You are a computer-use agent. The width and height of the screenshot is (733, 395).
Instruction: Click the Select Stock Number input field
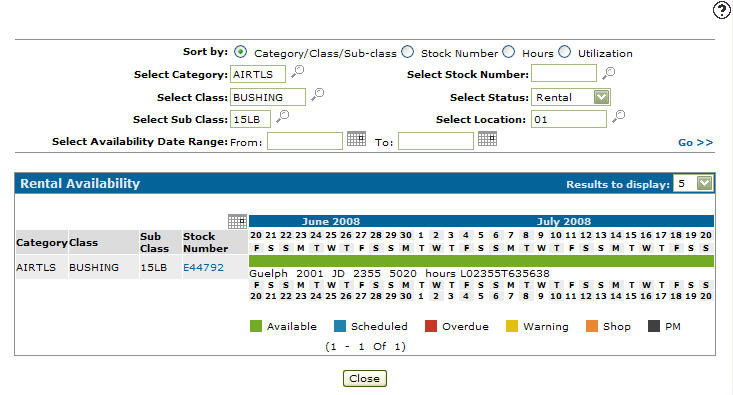coord(564,73)
